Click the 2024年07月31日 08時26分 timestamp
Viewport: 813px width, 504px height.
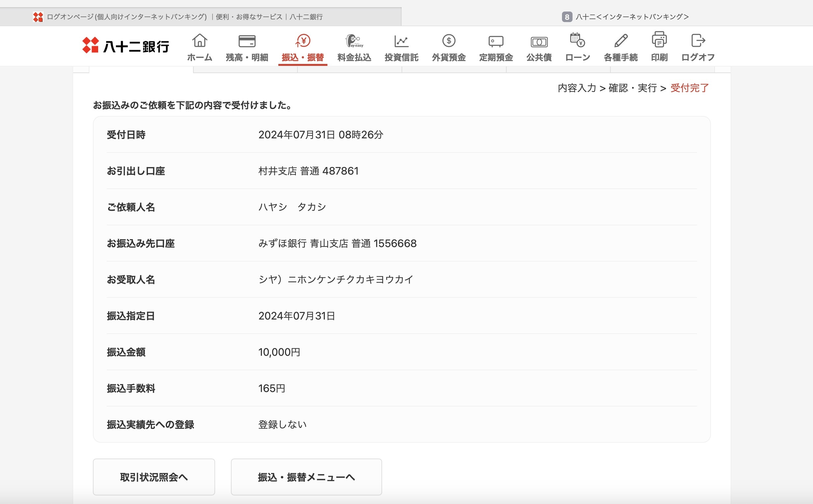pos(321,135)
